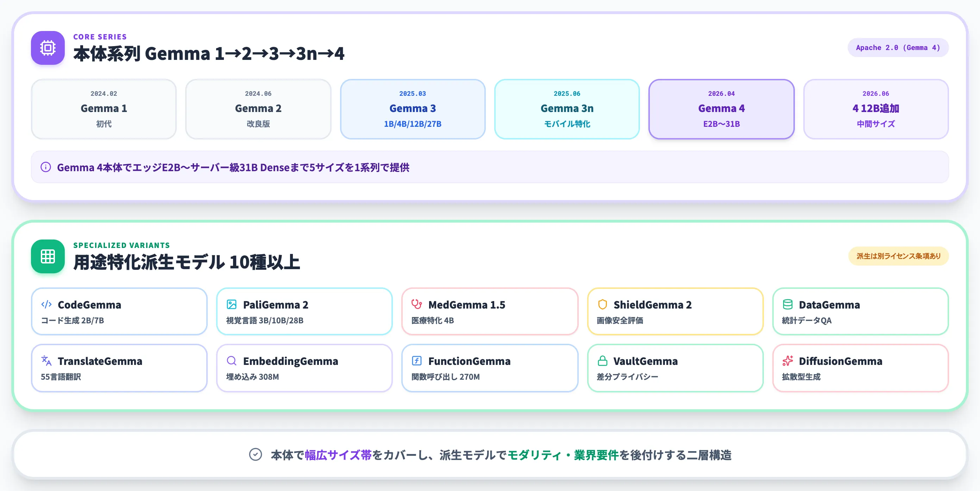
Task: Click the 2025.03 date label
Action: click(x=413, y=94)
